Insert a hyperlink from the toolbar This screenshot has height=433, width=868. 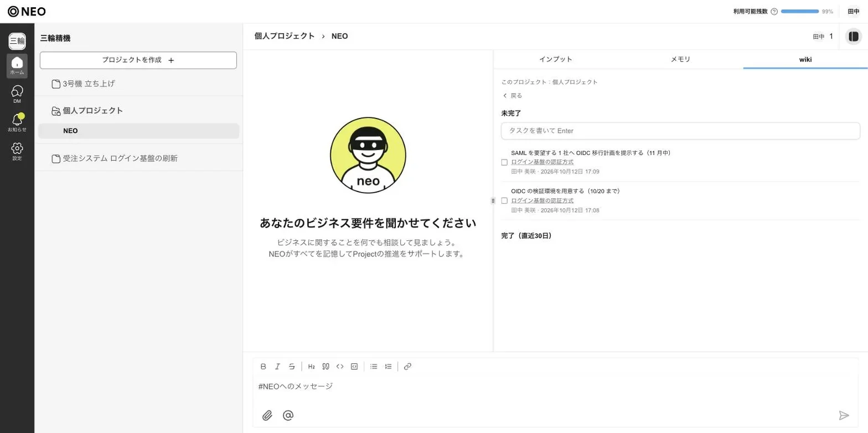[407, 367]
